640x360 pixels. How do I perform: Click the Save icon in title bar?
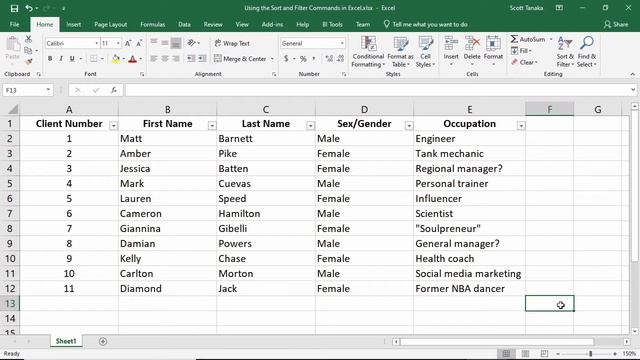tap(14, 8)
